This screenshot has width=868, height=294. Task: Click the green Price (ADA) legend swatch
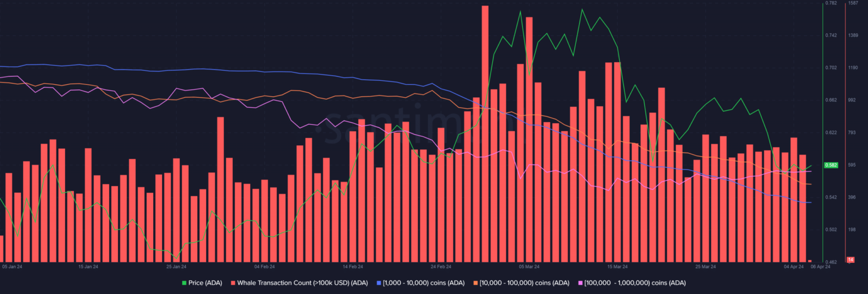coord(184,283)
